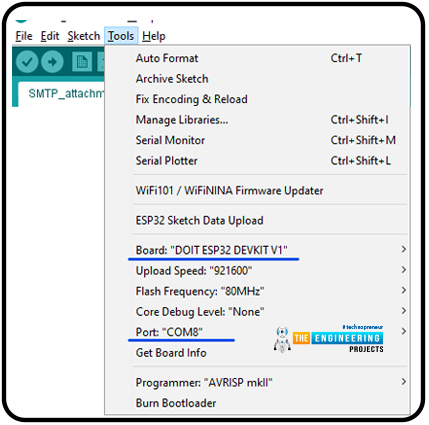Launch the Serial Monitor
The width and height of the screenshot is (429, 425).
pyautogui.click(x=257, y=140)
